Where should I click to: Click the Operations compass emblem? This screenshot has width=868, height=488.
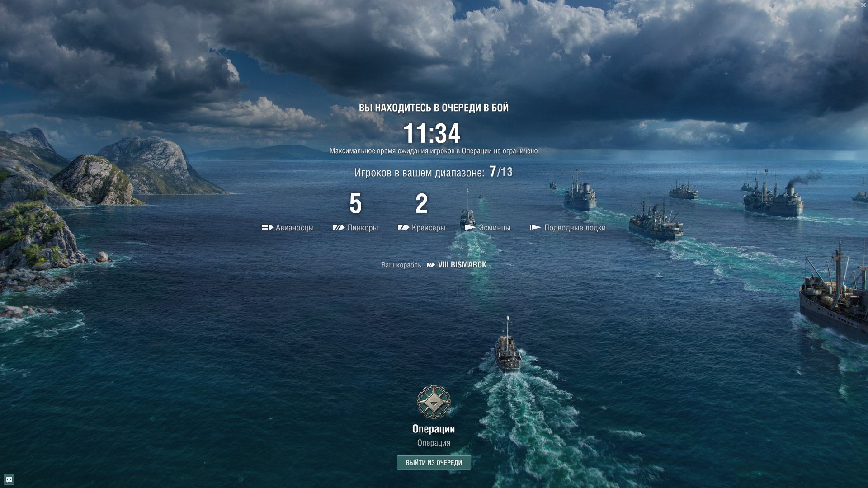(x=434, y=402)
